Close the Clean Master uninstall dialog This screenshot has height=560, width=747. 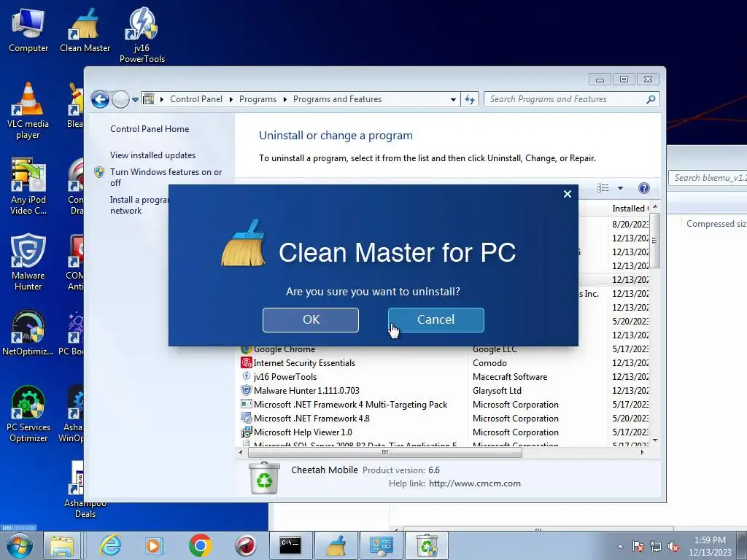(x=568, y=194)
